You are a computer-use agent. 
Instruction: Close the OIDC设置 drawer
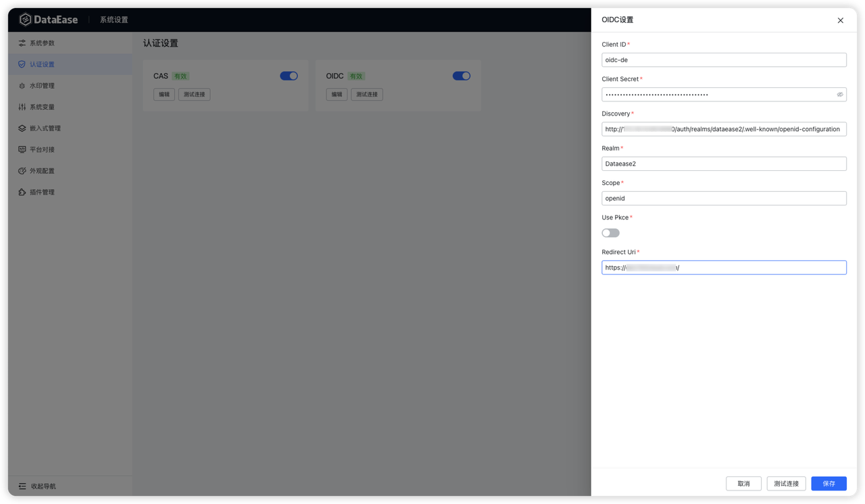point(841,20)
